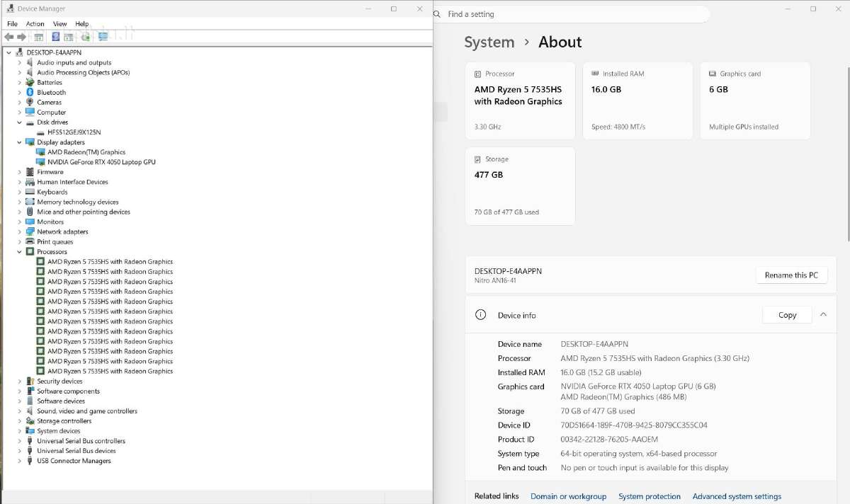This screenshot has width=850, height=504.
Task: Select Universal Serial Bus devices row
Action: click(76, 450)
